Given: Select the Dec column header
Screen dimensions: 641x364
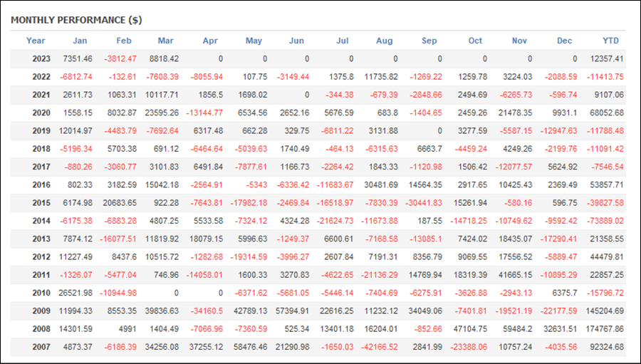Looking at the screenshot, I should pyautogui.click(x=564, y=41).
